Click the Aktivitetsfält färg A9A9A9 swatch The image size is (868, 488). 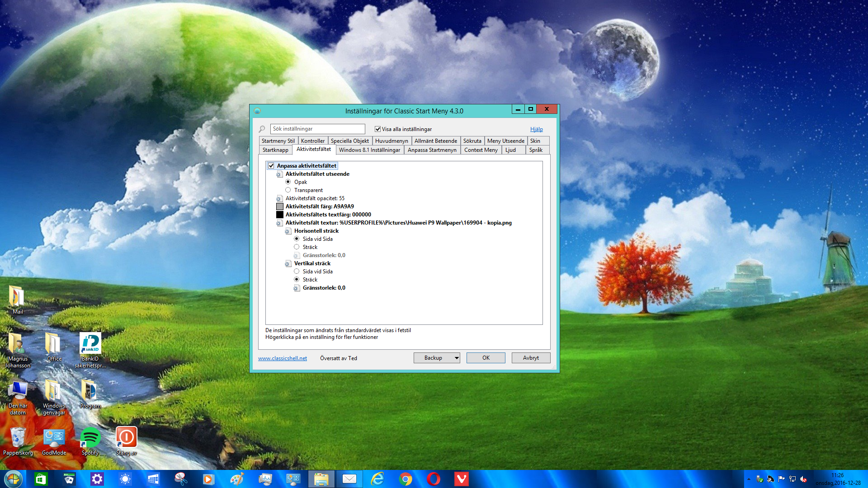pos(280,206)
